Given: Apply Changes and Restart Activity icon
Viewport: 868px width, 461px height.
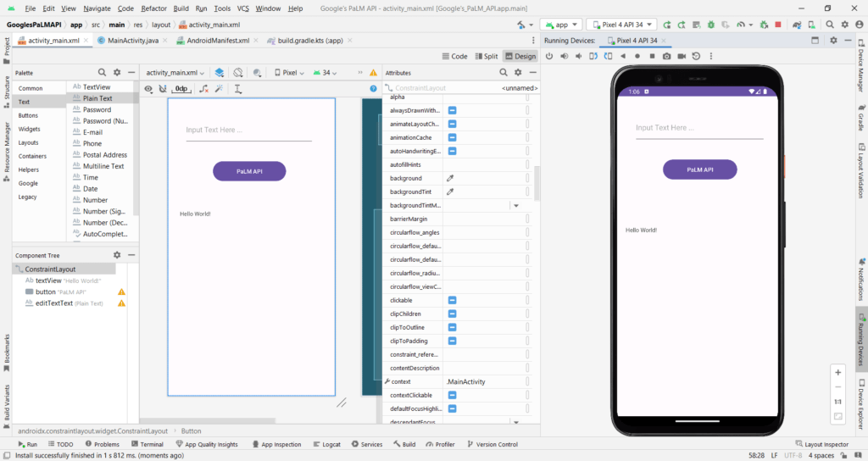Looking at the screenshot, I should pyautogui.click(x=682, y=25).
